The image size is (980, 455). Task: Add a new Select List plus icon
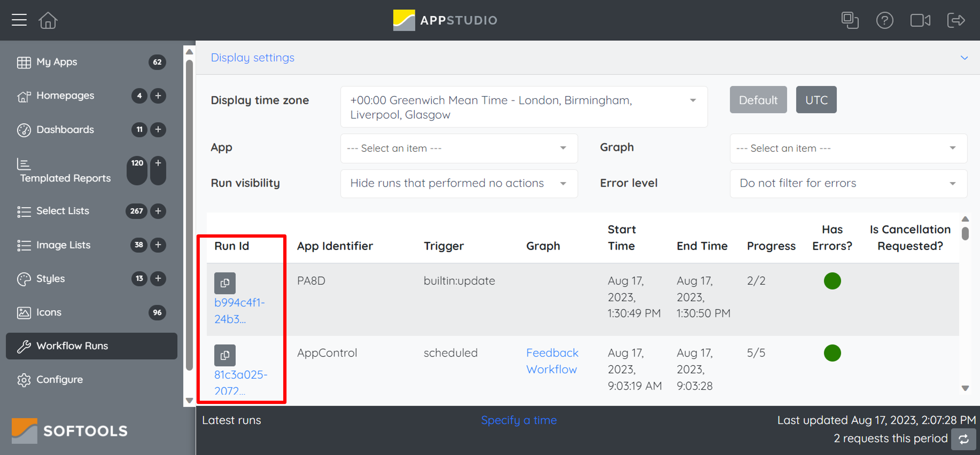click(x=158, y=211)
